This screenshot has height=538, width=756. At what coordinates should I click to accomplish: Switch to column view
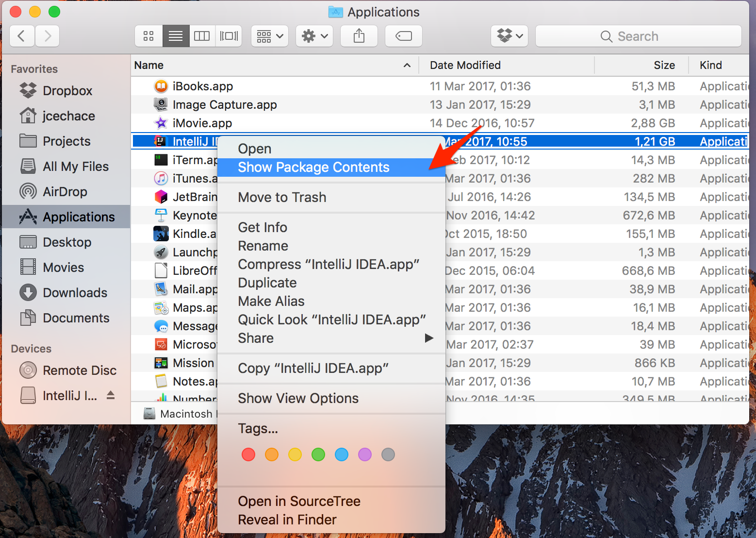click(x=202, y=36)
